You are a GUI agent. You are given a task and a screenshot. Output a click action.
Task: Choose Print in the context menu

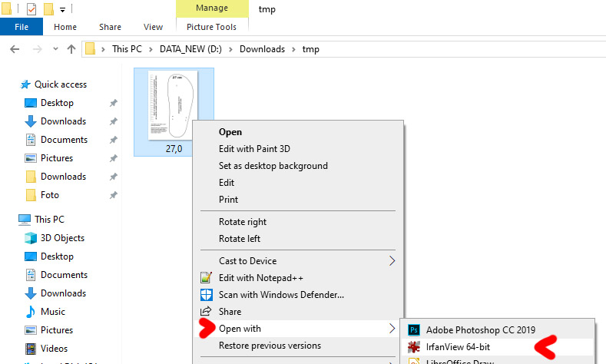coord(228,200)
